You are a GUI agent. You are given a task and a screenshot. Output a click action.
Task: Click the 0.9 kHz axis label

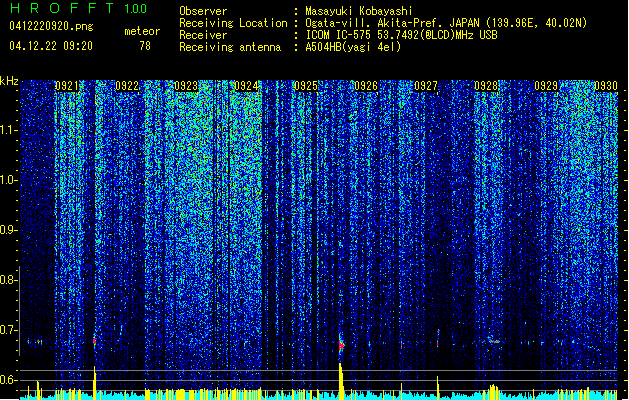(x=8, y=230)
